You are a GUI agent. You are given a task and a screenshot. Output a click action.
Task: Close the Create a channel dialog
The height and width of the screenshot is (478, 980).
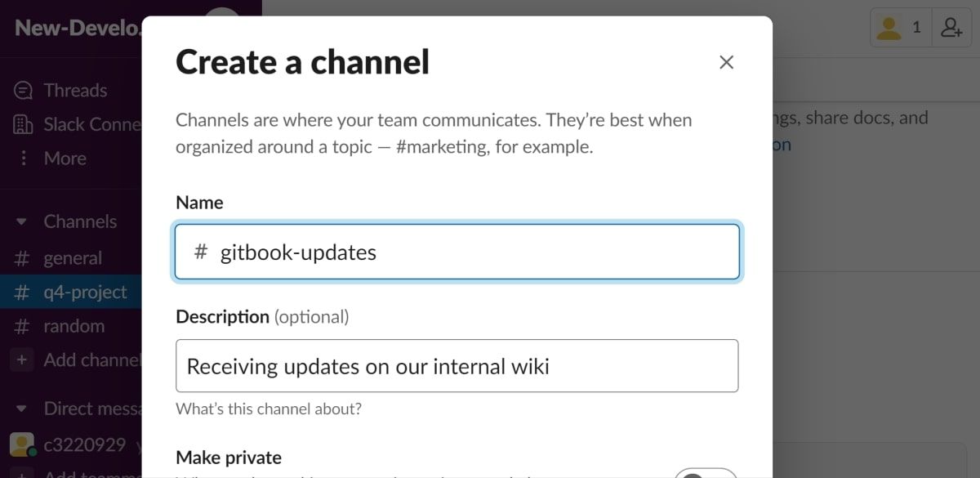pyautogui.click(x=726, y=63)
